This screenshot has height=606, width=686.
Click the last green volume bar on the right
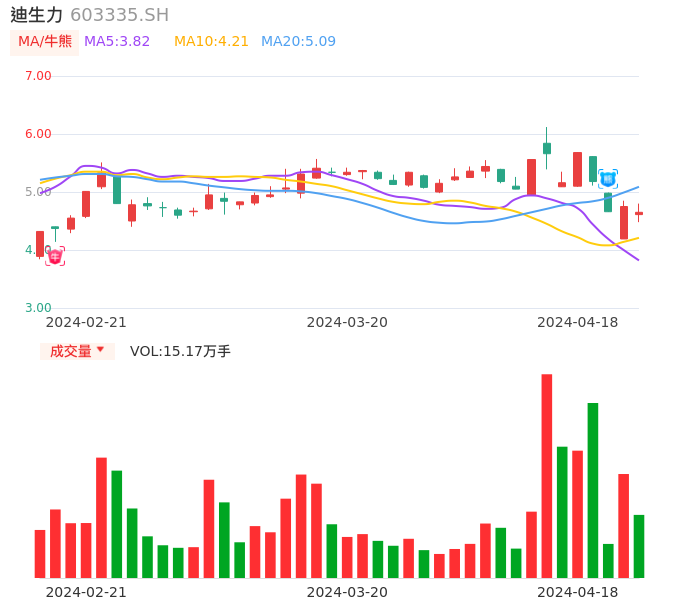[639, 546]
